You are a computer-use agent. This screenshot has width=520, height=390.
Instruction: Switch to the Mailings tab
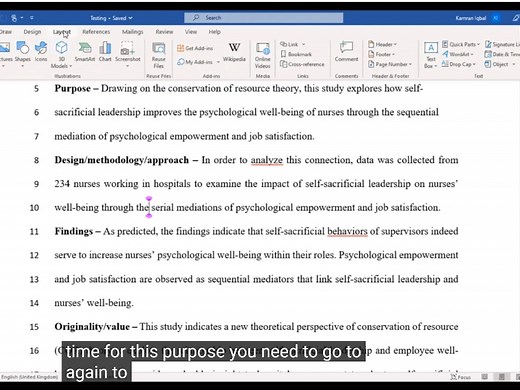pyautogui.click(x=132, y=32)
